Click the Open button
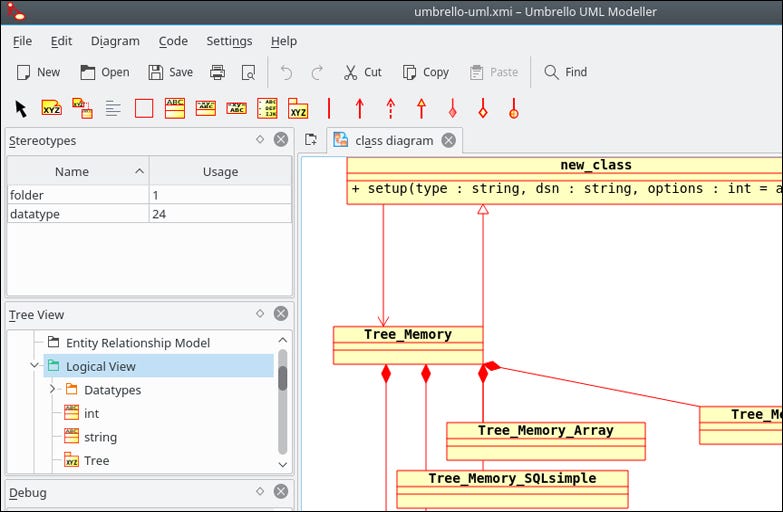The width and height of the screenshot is (783, 512). point(105,72)
